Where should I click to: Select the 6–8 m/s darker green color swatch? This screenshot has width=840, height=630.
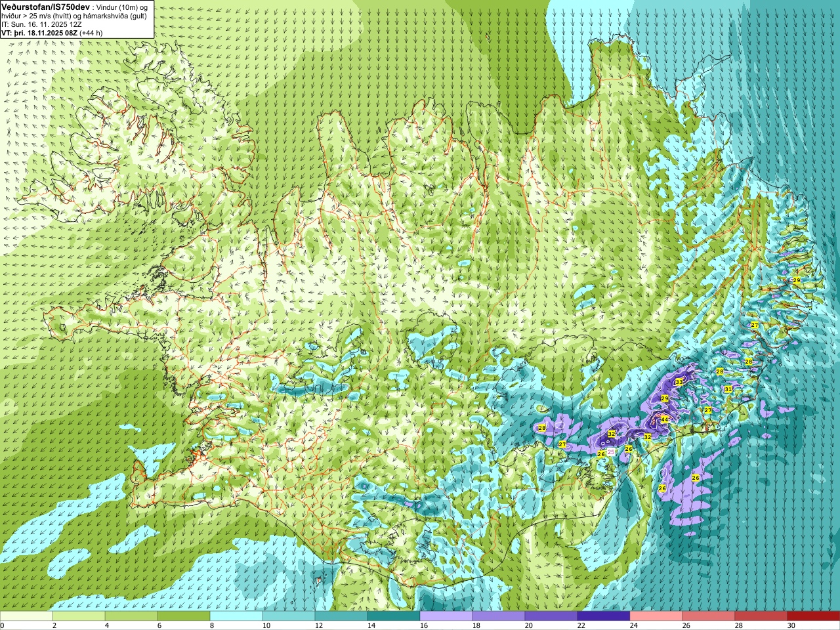pos(184,616)
